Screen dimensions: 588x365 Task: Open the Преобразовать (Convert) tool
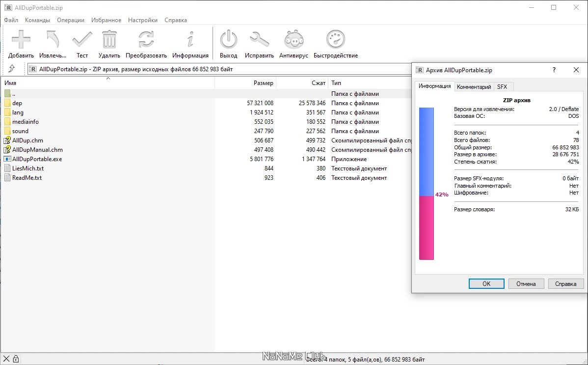(146, 40)
